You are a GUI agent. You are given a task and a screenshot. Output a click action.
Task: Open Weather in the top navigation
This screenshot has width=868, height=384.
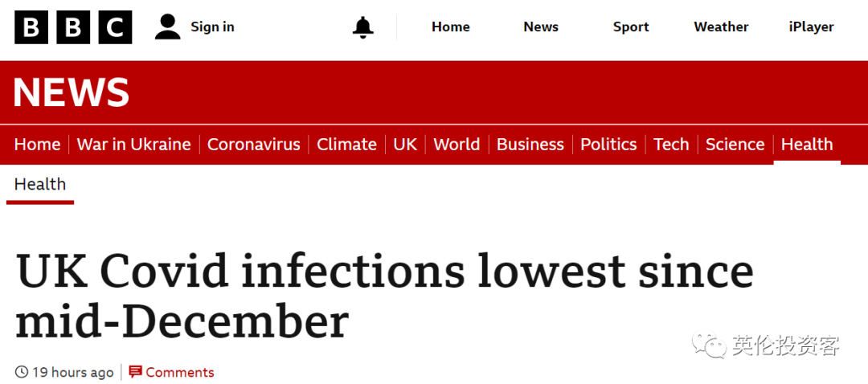pyautogui.click(x=721, y=27)
